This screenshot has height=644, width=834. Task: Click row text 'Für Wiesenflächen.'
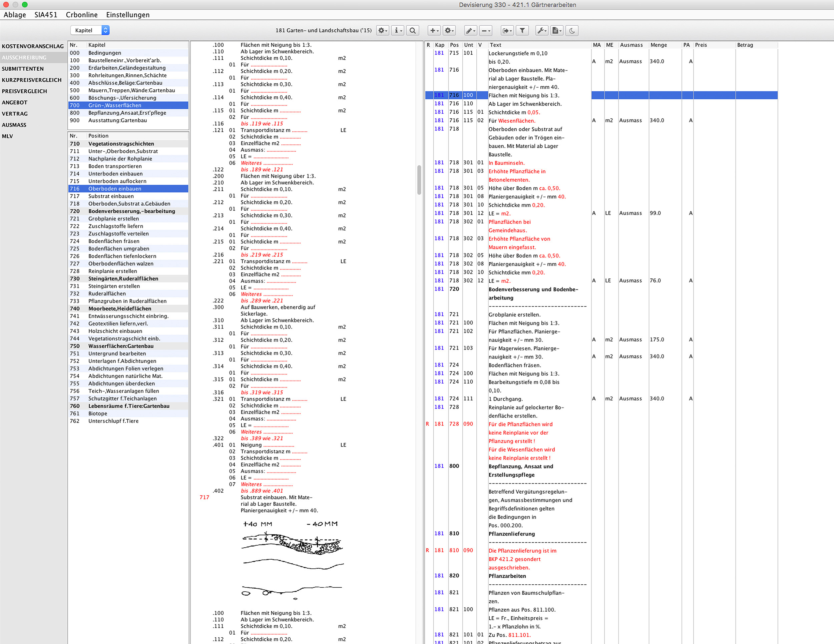click(512, 121)
